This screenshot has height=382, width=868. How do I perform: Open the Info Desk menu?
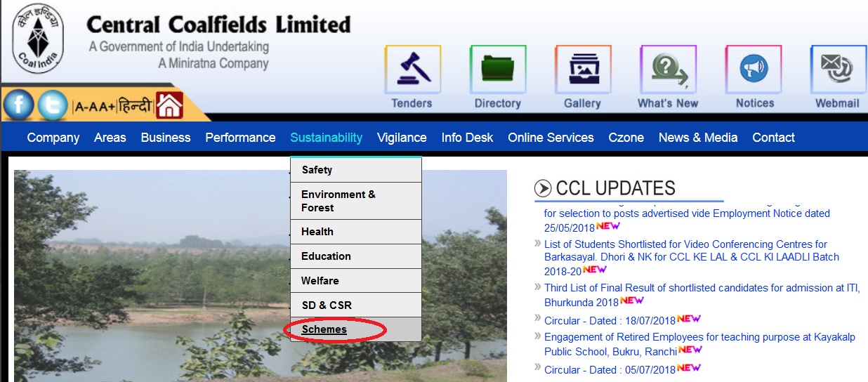tap(468, 138)
